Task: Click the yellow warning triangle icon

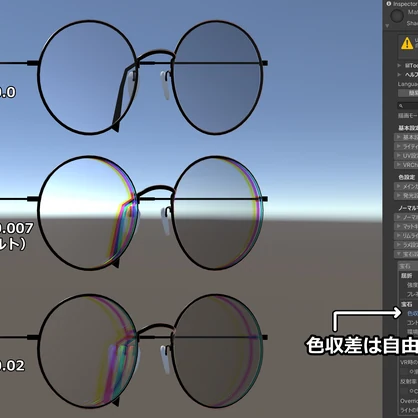Action: tap(407, 43)
